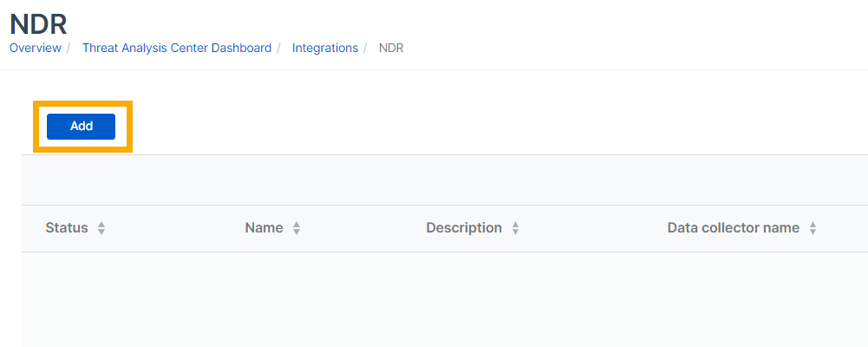Click the ascending arrow beside Name
This screenshot has width=868, height=347.
[x=297, y=225]
